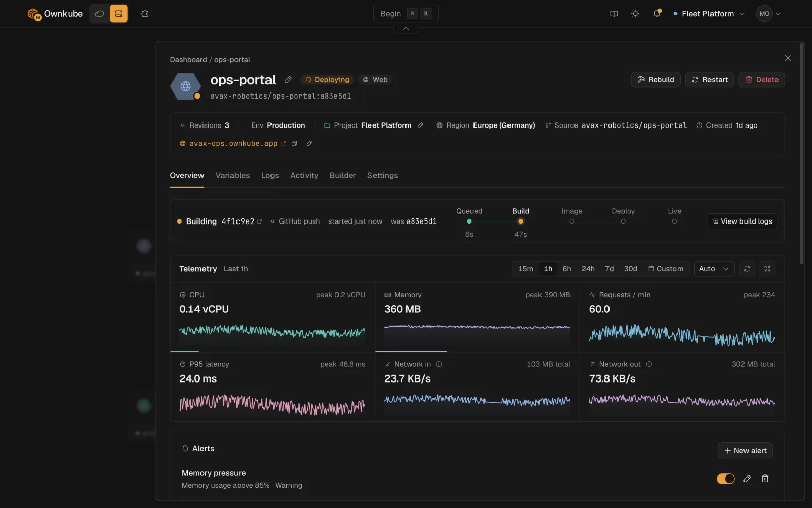Open commit 4f1c9e2 external link
Image resolution: width=812 pixels, height=508 pixels.
pos(260,221)
